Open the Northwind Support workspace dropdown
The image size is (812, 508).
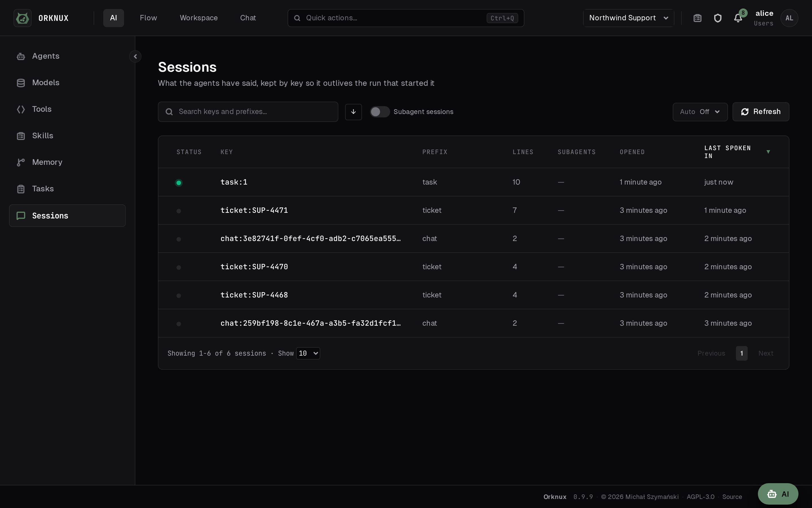coord(628,18)
